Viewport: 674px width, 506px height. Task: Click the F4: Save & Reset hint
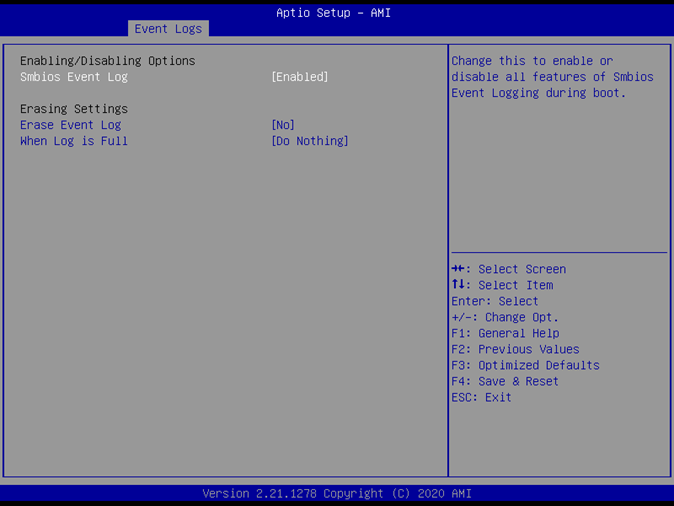[505, 381]
